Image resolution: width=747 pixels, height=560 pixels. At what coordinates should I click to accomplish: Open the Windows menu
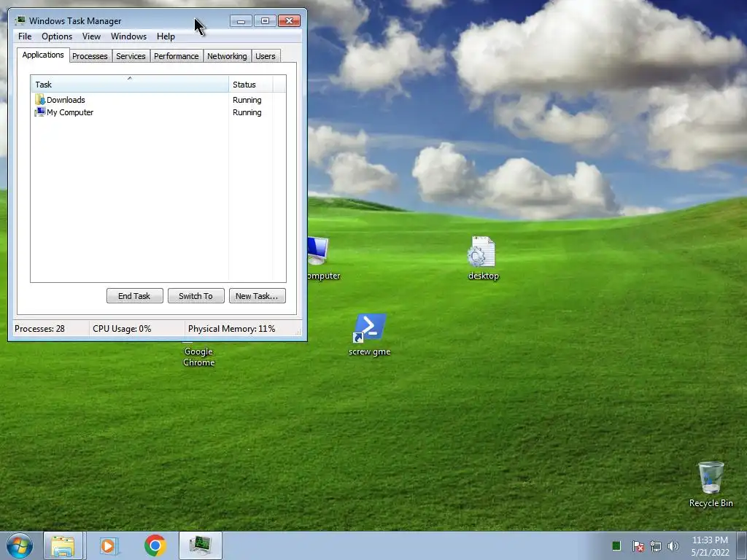[x=128, y=36]
